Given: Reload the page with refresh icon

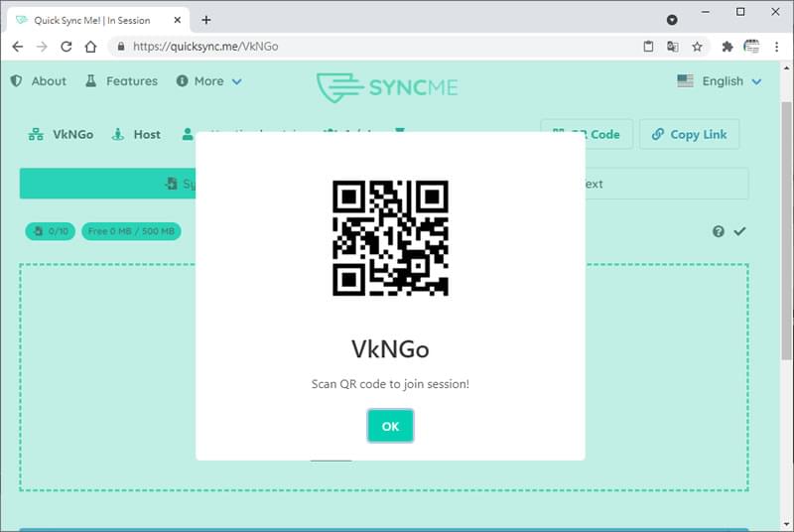Looking at the screenshot, I should (x=66, y=47).
